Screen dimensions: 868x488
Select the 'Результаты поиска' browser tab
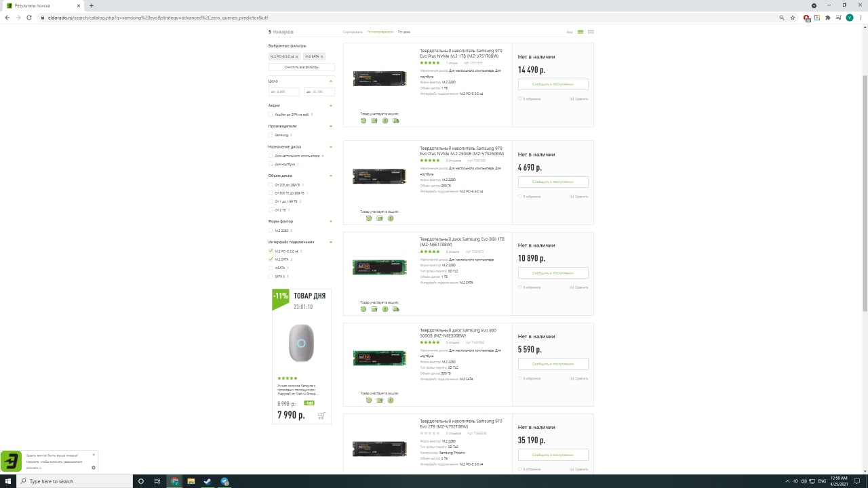pyautogui.click(x=42, y=5)
